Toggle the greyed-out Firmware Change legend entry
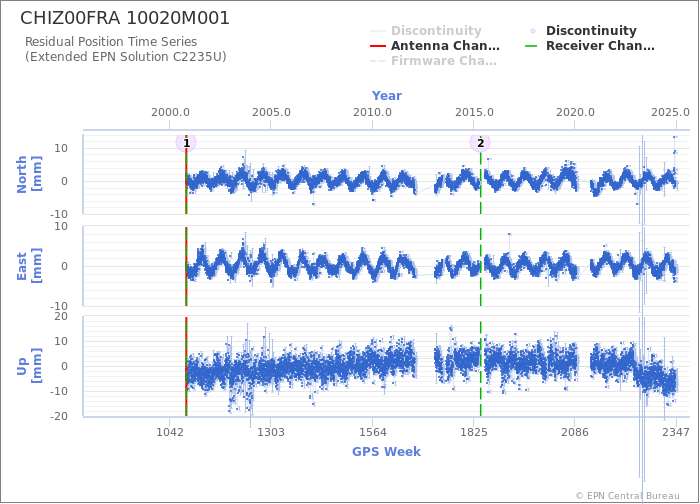Image resolution: width=700 pixels, height=504 pixels. [x=433, y=61]
